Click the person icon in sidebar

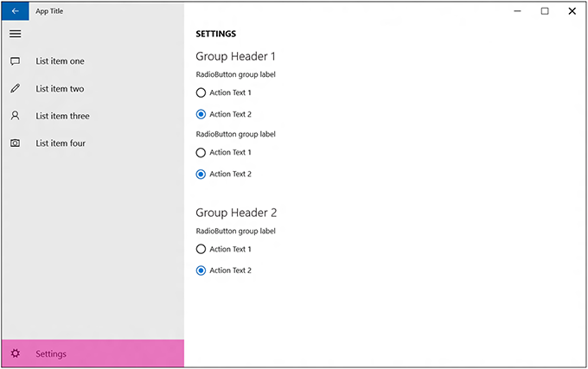coord(15,116)
